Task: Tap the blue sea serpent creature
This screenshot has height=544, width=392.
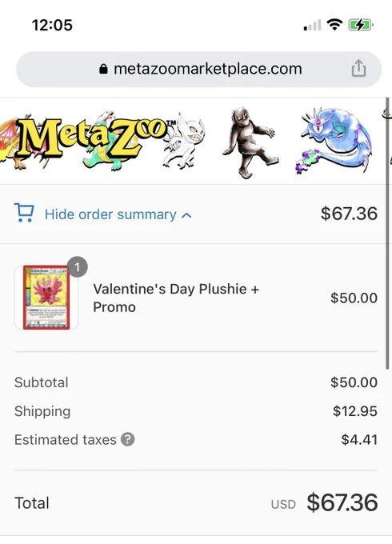Action: coord(334,140)
